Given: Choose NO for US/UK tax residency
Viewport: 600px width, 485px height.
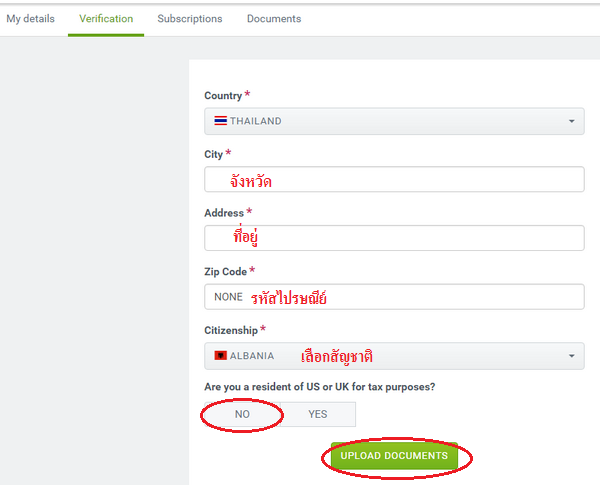Looking at the screenshot, I should tap(242, 414).
